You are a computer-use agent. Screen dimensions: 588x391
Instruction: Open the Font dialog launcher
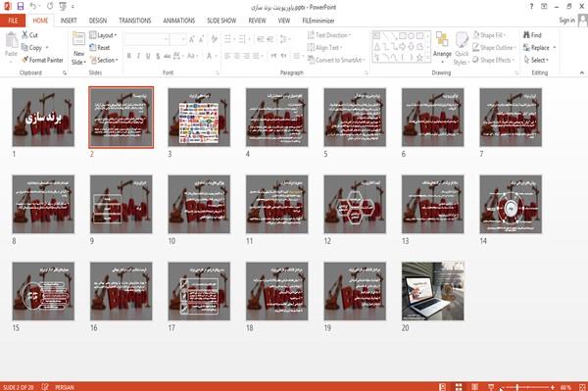click(x=218, y=73)
